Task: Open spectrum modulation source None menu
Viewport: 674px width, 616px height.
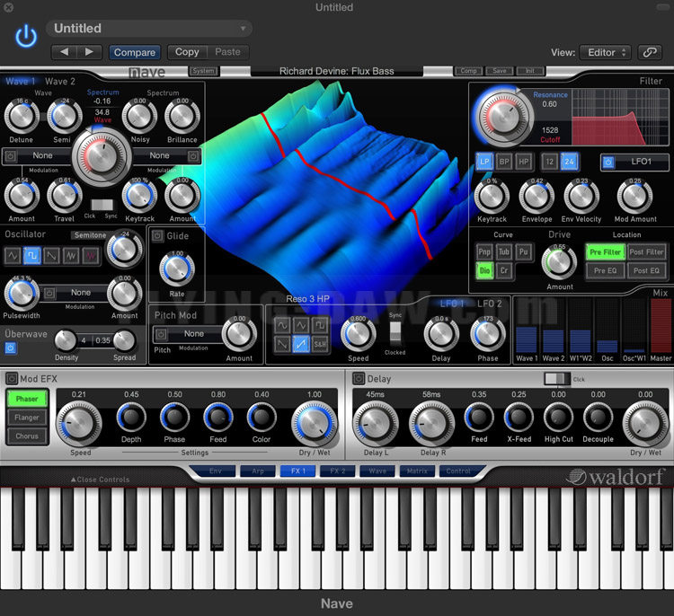Action: (159, 155)
